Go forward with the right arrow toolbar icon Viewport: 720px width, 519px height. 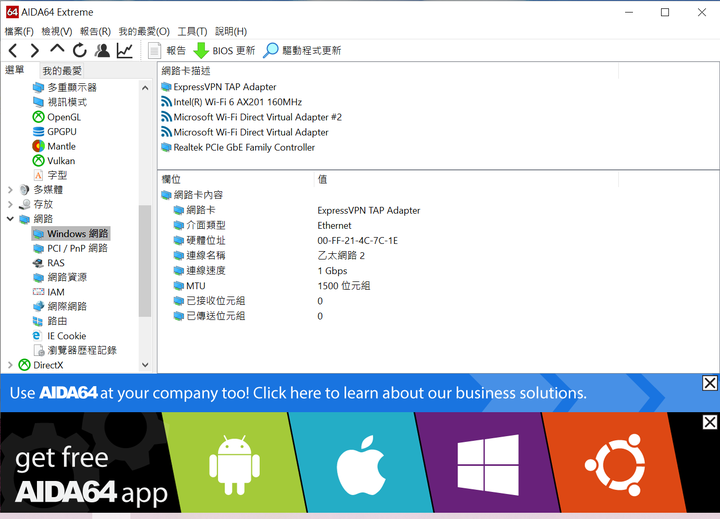pos(34,51)
